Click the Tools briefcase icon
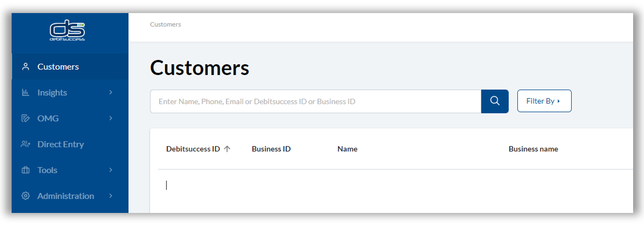 tap(25, 170)
